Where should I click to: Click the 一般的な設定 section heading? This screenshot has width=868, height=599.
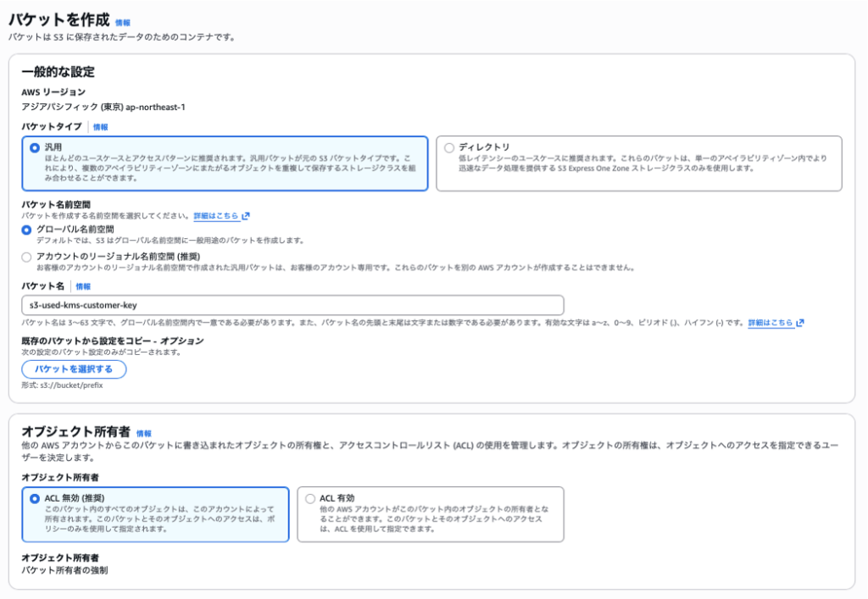58,72
